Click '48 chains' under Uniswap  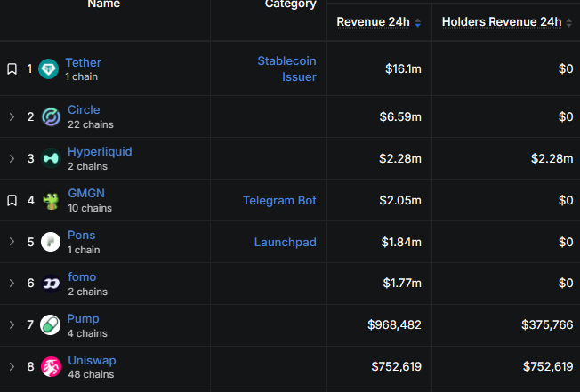tap(91, 374)
